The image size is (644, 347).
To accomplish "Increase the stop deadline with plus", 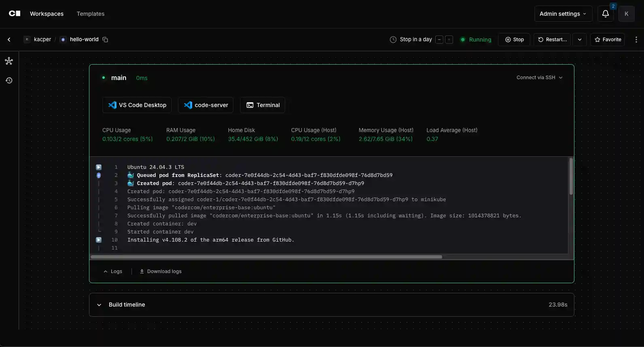I will click(449, 40).
